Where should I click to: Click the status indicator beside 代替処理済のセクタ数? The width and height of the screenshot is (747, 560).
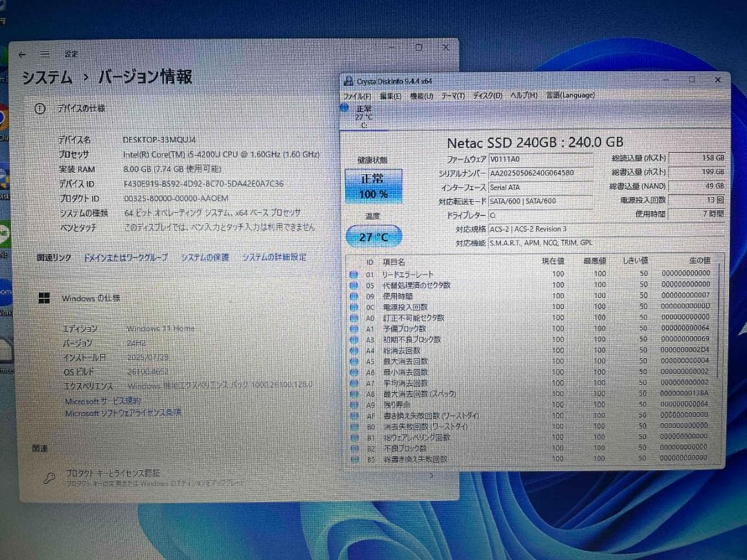[353, 283]
